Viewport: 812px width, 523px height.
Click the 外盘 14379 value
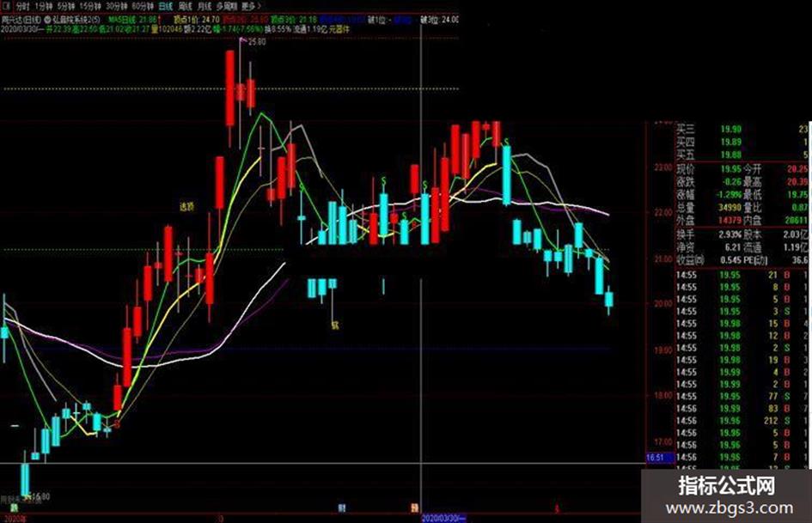730,220
